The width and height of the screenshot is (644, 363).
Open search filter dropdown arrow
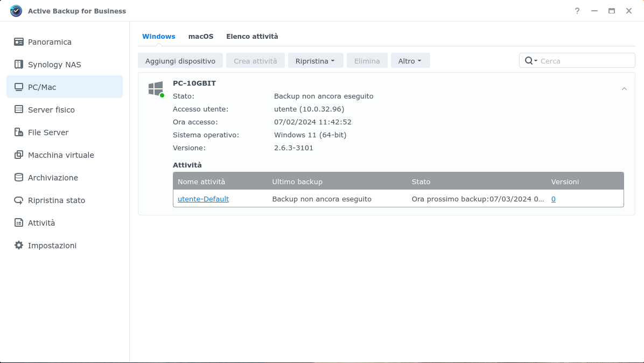pos(536,61)
